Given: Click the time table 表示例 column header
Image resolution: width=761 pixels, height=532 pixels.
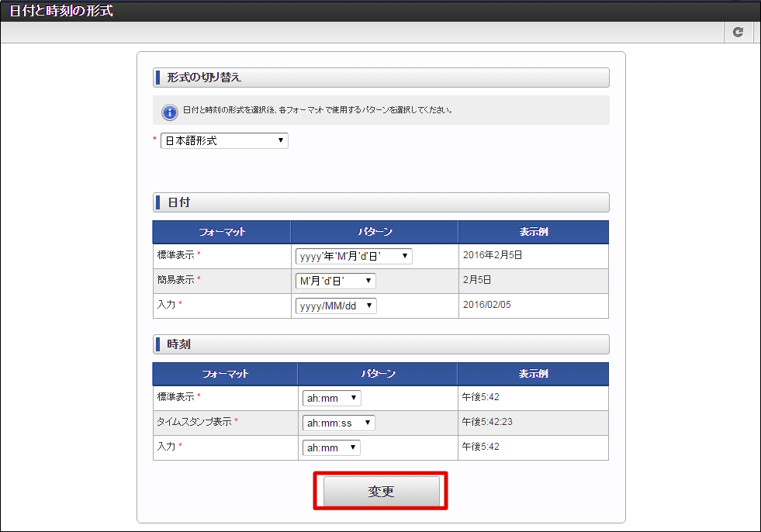Looking at the screenshot, I should (x=533, y=374).
